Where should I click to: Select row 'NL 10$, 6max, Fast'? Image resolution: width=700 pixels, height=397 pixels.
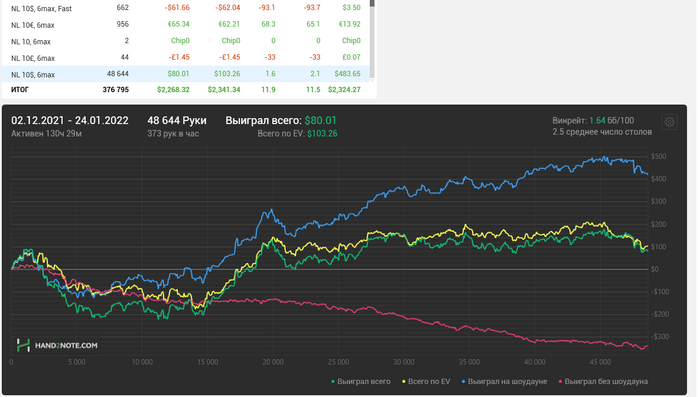pos(186,8)
